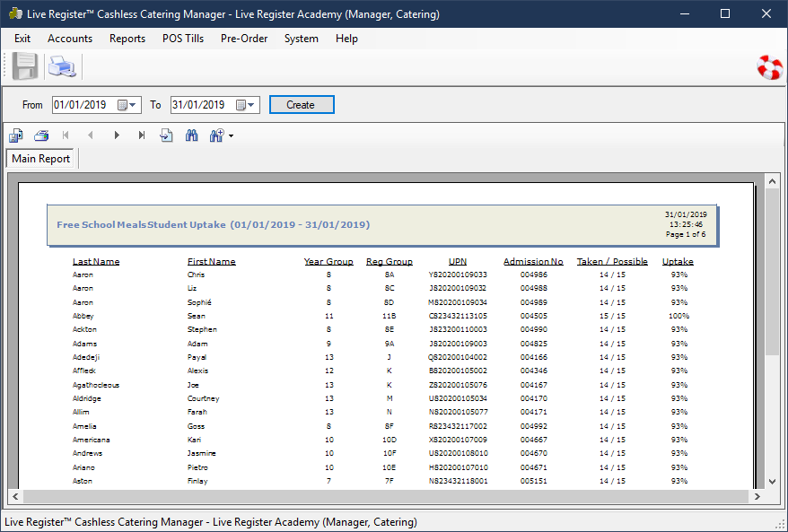Click admission number 005151
The width and height of the screenshot is (788, 532).
534,481
